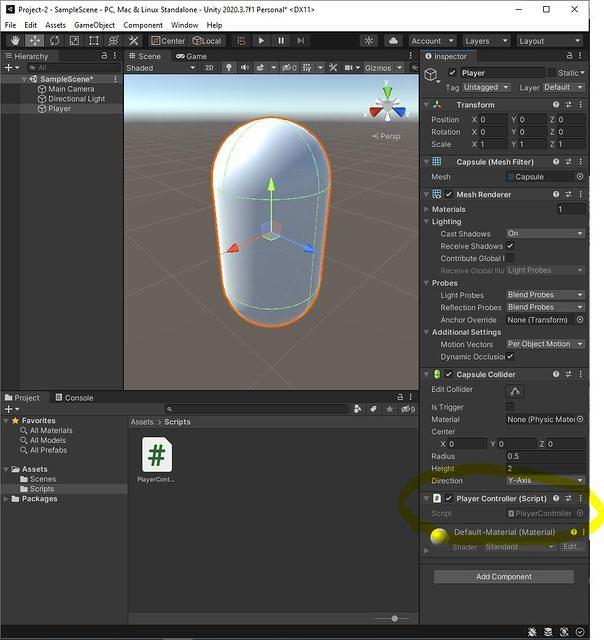604x640 pixels.
Task: Select the Move tool
Action: tap(35, 41)
